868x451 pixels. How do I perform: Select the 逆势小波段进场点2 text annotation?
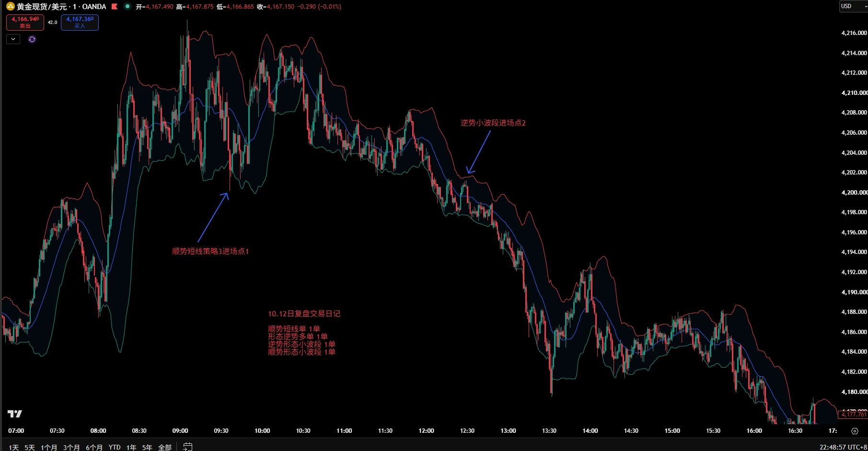[493, 123]
